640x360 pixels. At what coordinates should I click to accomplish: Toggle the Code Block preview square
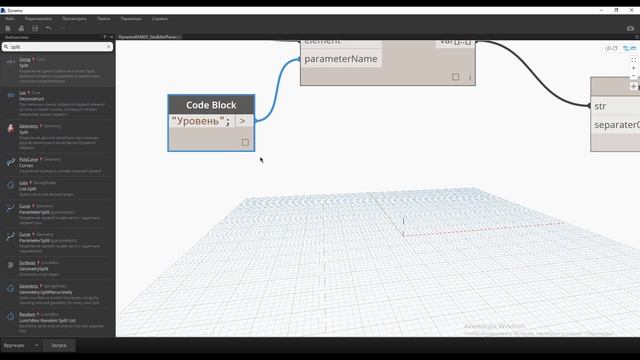[245, 142]
